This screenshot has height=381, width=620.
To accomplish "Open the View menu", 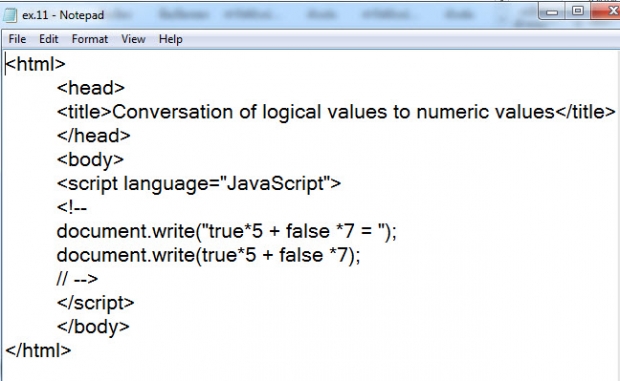I will tap(133, 39).
